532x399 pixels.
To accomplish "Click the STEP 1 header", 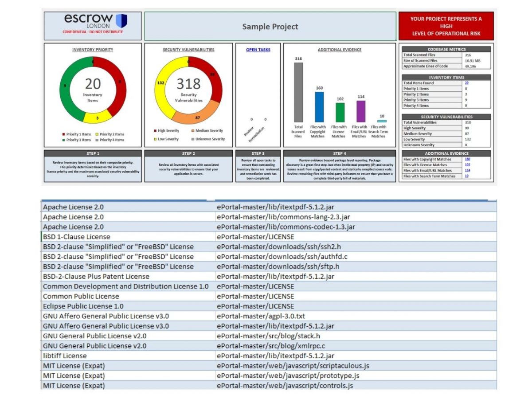I will [93, 153].
